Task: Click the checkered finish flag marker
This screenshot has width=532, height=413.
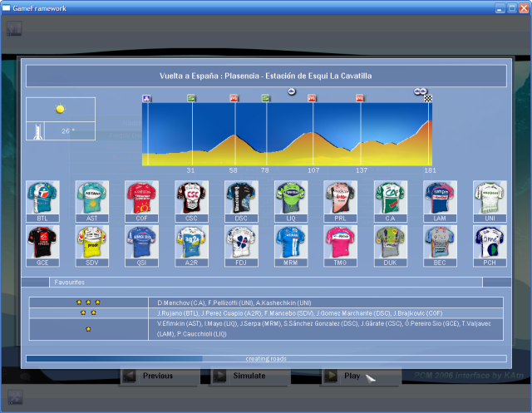Action: (429, 98)
